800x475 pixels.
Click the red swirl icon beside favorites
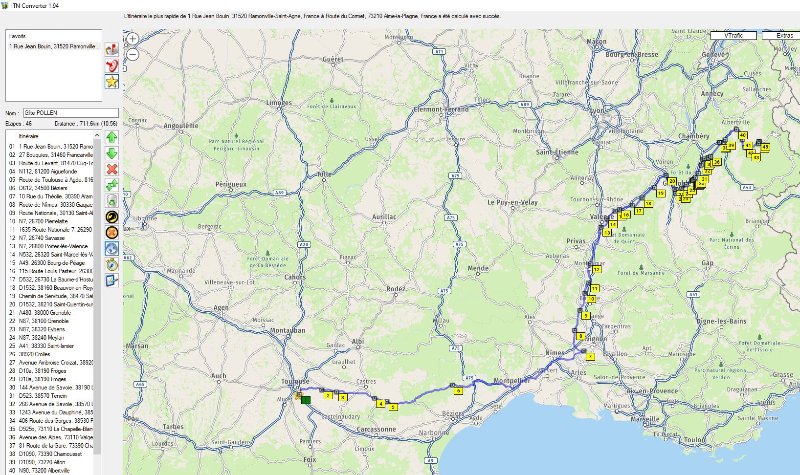coord(113,65)
